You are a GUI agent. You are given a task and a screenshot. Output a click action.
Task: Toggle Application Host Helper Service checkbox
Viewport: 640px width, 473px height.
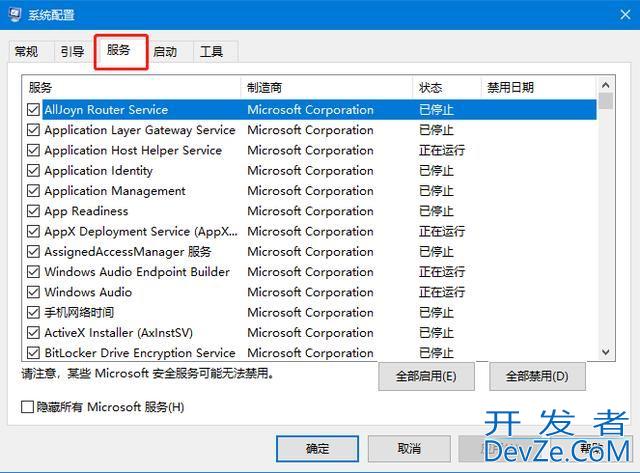click(33, 150)
